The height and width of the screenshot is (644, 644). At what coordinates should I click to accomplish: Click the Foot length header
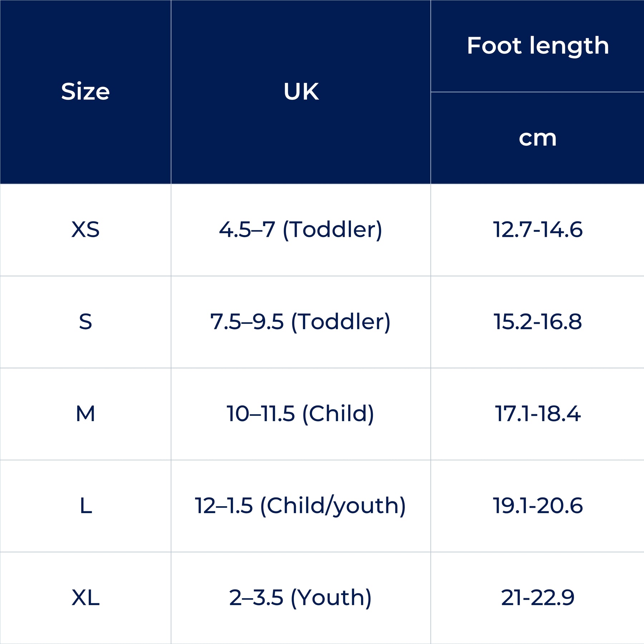(x=537, y=46)
